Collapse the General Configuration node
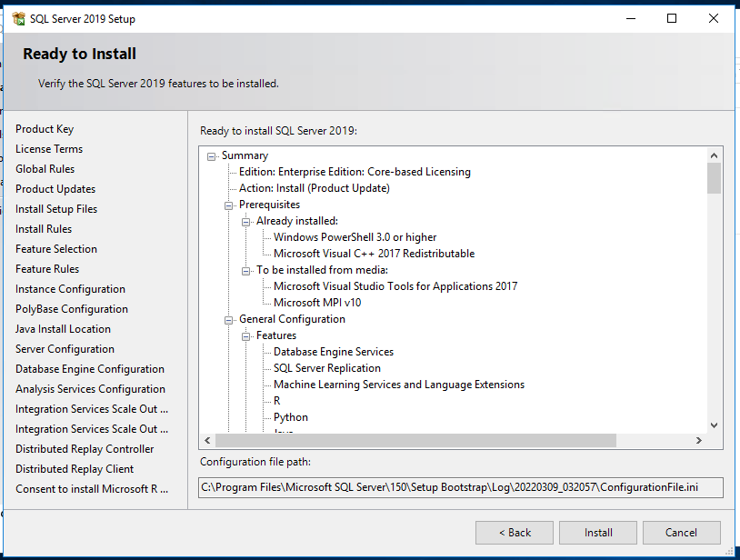The image size is (740, 560). pos(228,320)
